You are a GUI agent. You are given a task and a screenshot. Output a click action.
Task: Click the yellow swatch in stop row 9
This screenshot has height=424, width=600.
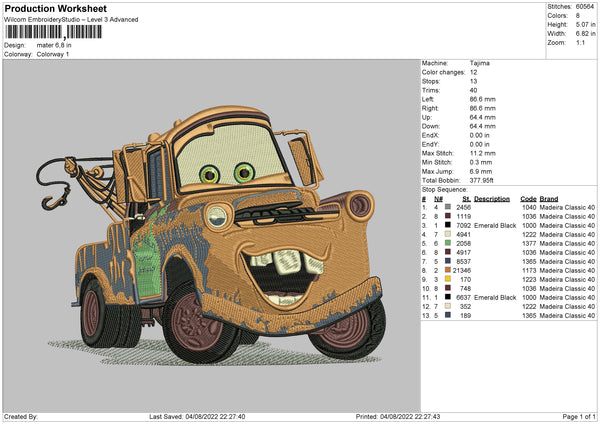coord(447,279)
